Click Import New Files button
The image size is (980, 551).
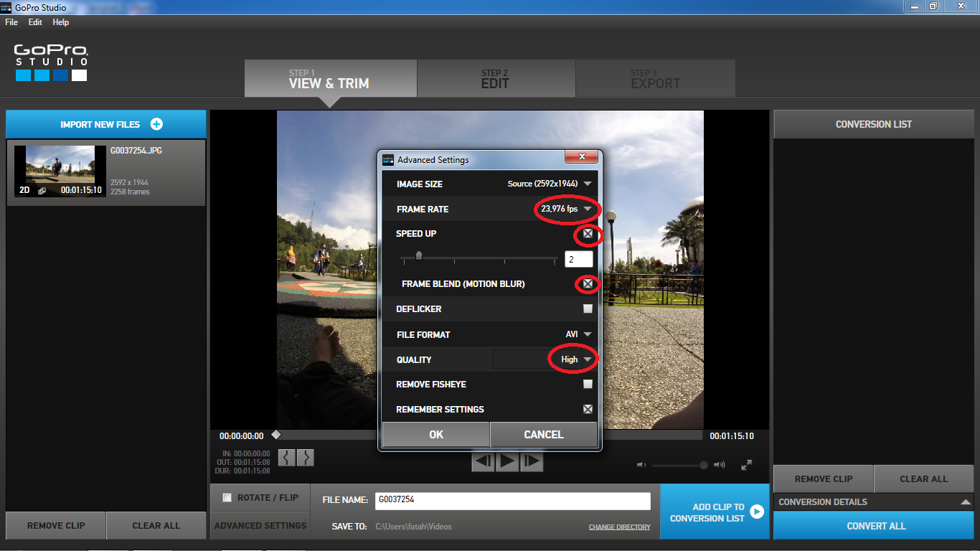pyautogui.click(x=105, y=124)
